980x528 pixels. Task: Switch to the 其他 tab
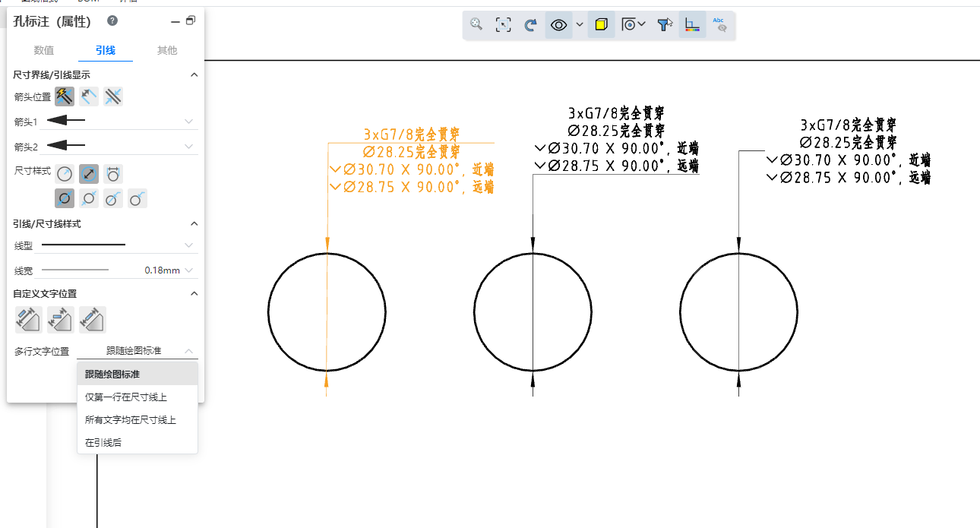tap(167, 50)
